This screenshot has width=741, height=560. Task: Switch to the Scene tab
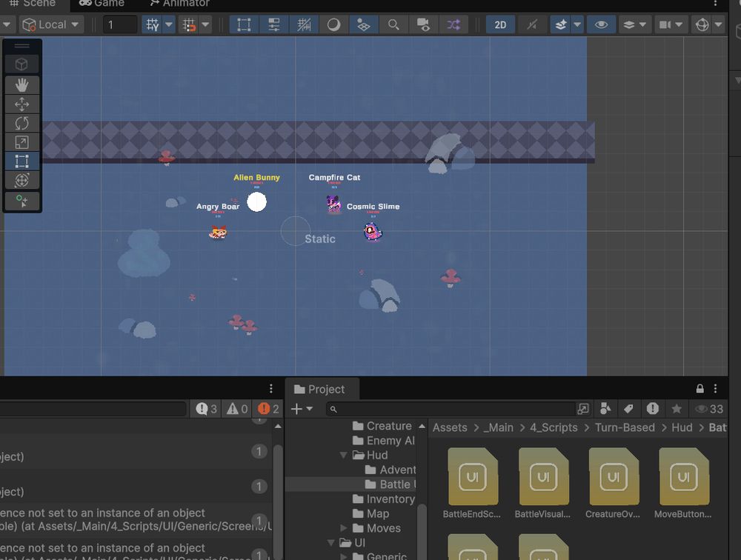coord(33,3)
